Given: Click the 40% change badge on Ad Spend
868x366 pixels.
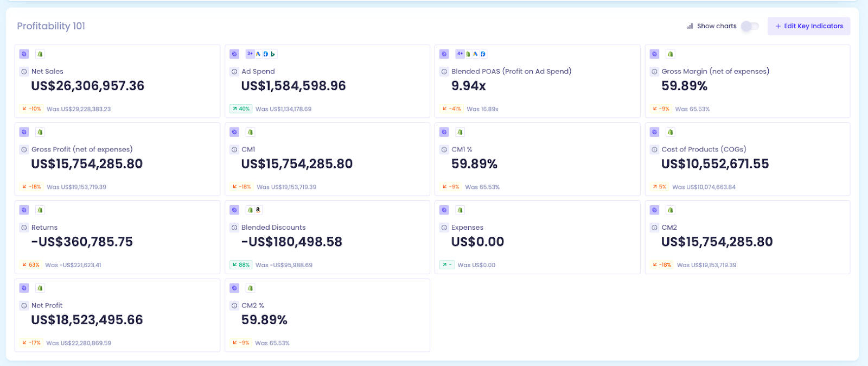Looking at the screenshot, I should click(x=241, y=109).
